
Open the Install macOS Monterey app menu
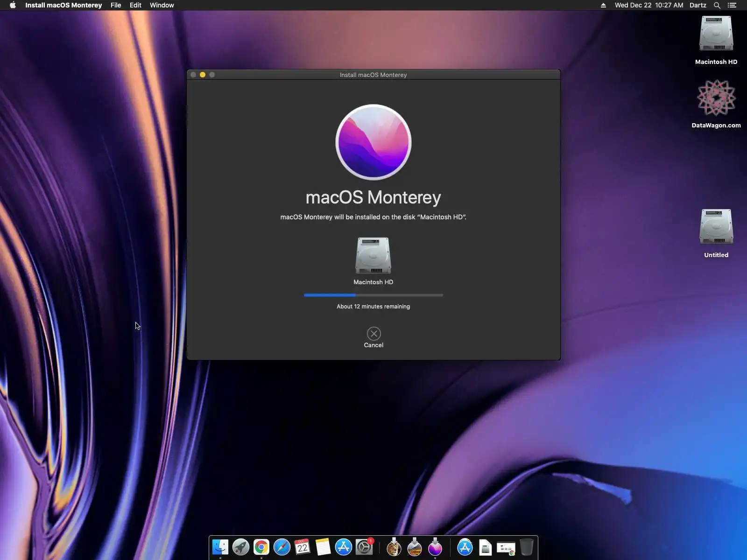click(x=63, y=5)
